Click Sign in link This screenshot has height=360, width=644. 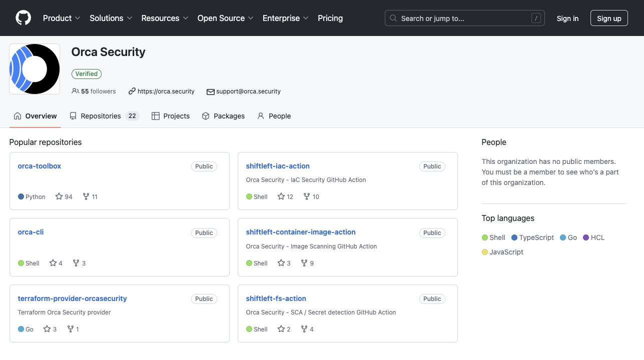(567, 18)
